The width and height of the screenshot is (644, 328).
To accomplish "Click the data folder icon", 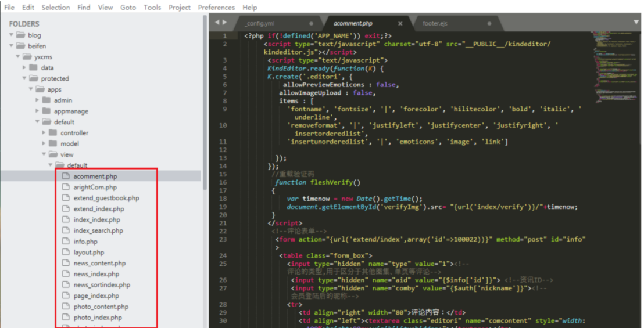I will [34, 67].
